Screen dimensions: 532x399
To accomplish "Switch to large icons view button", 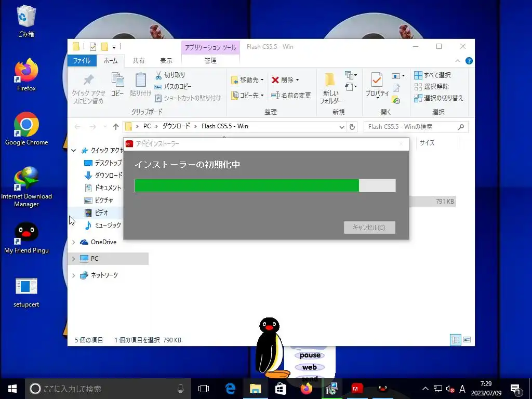I will click(x=467, y=340).
